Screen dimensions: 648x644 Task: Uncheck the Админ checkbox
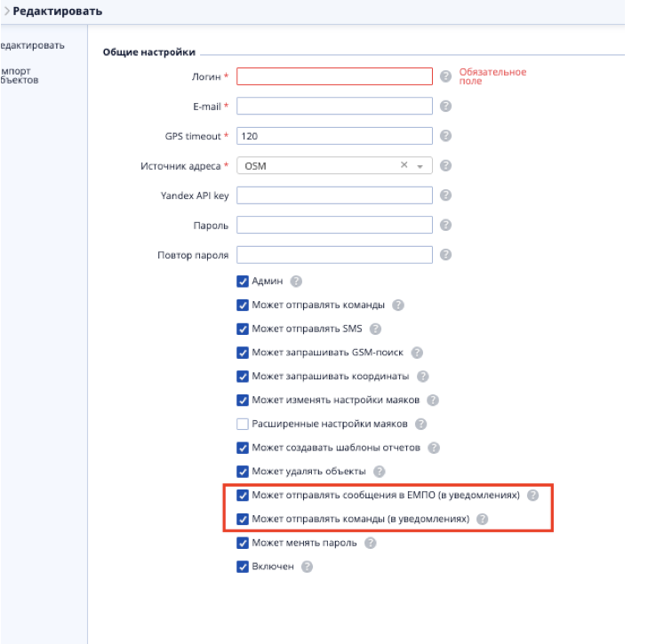[x=243, y=281]
